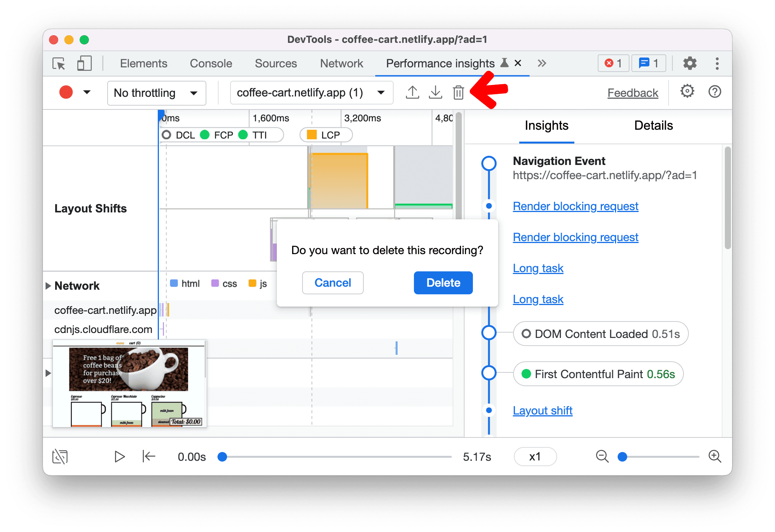This screenshot has width=775, height=532.
Task: Click the upload/export recording icon
Action: (x=412, y=92)
